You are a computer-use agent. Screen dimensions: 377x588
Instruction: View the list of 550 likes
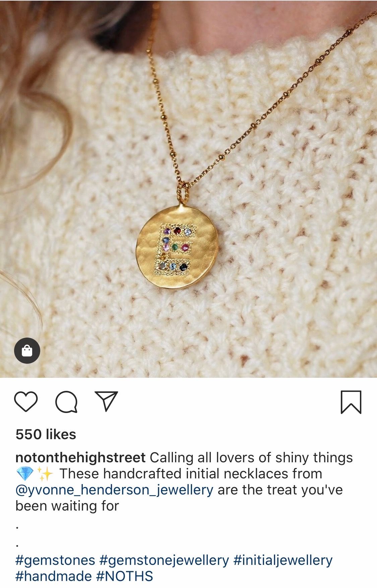(46, 434)
